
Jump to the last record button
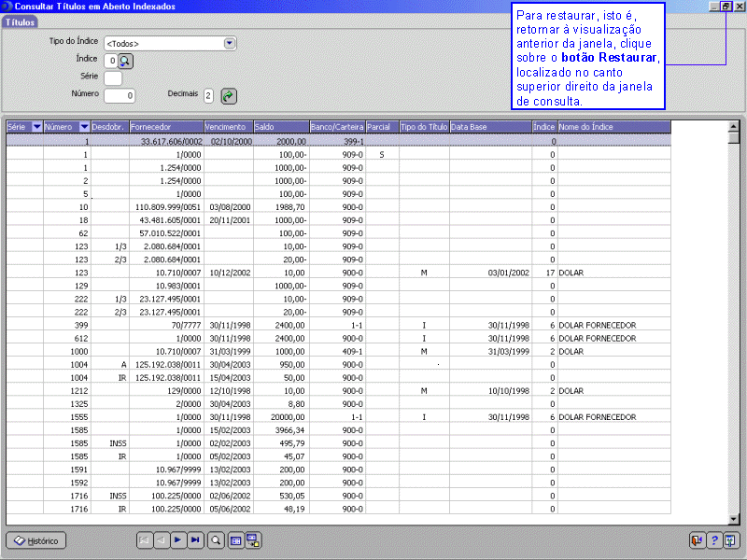click(195, 539)
